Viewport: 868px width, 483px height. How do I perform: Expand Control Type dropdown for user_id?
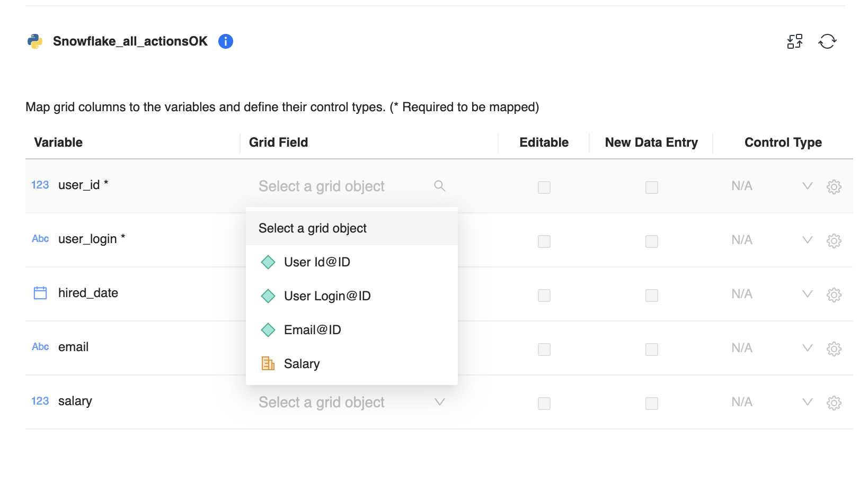pos(807,186)
